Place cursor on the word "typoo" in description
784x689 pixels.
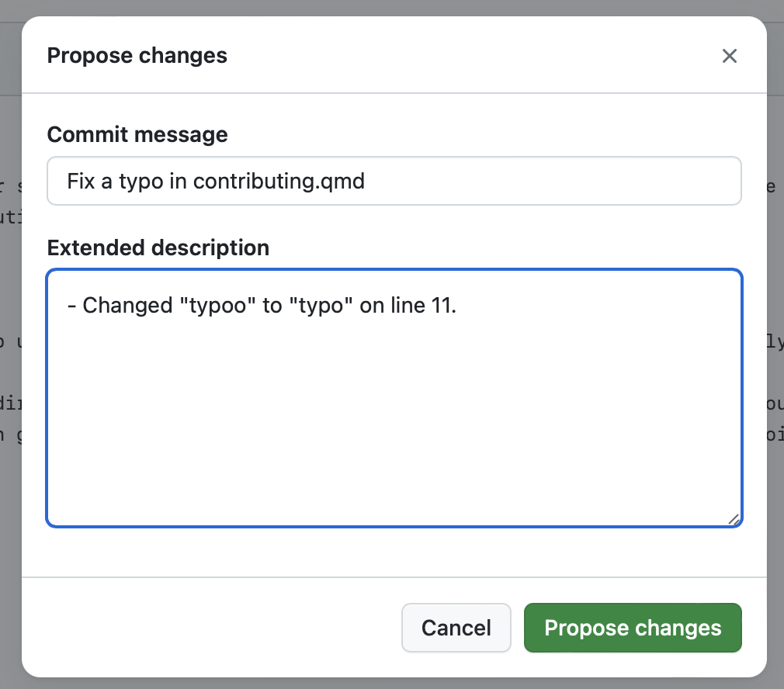click(x=217, y=306)
